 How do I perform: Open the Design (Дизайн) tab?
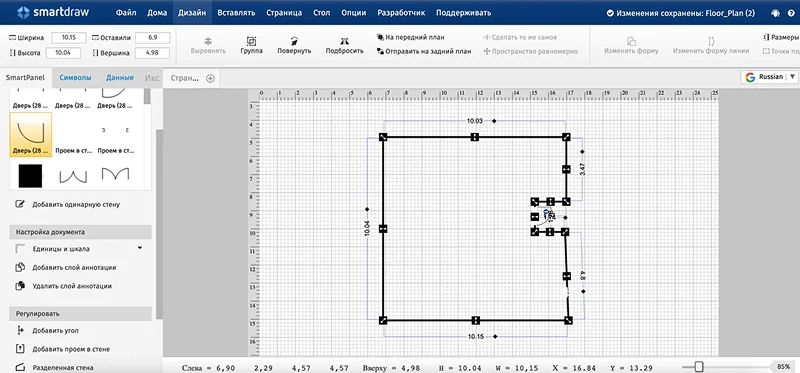192,13
